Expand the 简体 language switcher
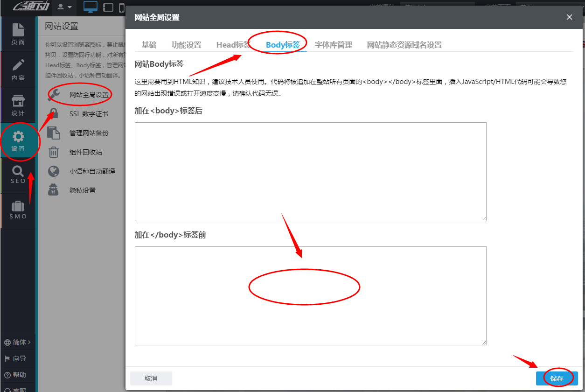This screenshot has height=392, width=585. [x=18, y=342]
